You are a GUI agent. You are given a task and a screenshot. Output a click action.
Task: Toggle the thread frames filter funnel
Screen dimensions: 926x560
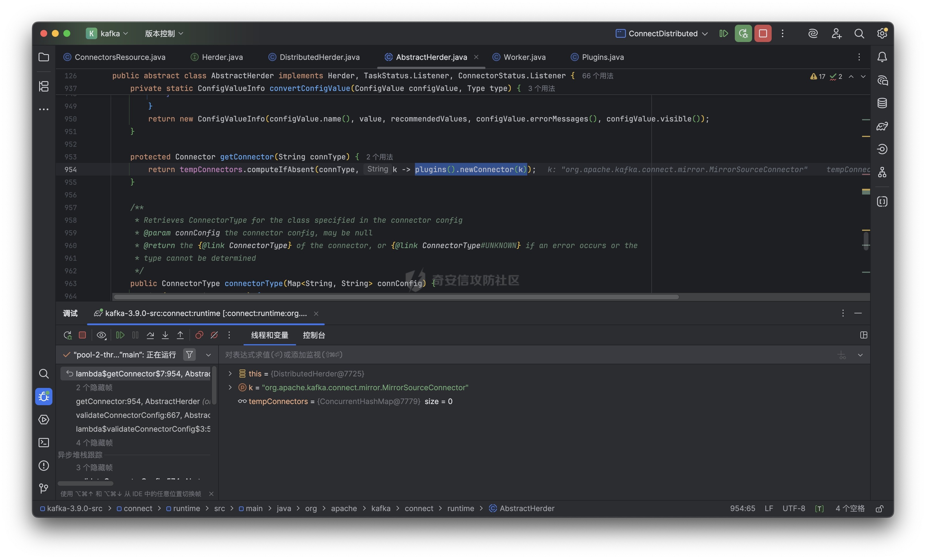point(189,355)
